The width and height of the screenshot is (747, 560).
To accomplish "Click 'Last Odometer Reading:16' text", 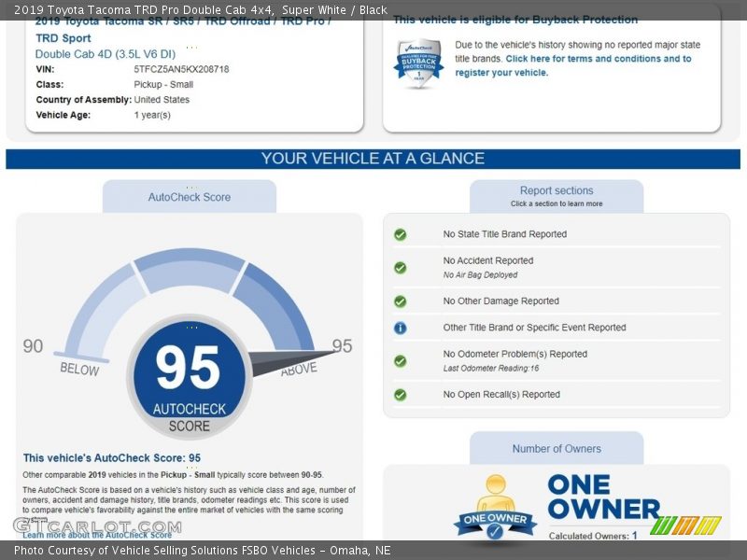I will coord(491,368).
